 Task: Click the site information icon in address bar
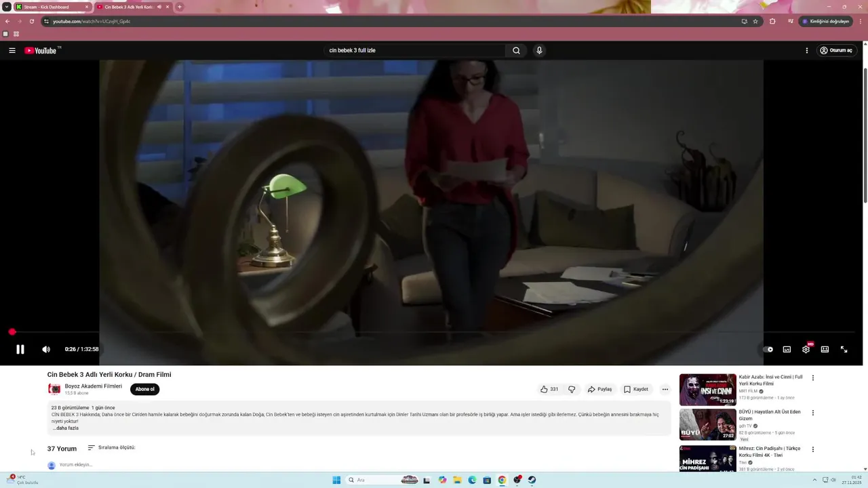pyautogui.click(x=46, y=21)
